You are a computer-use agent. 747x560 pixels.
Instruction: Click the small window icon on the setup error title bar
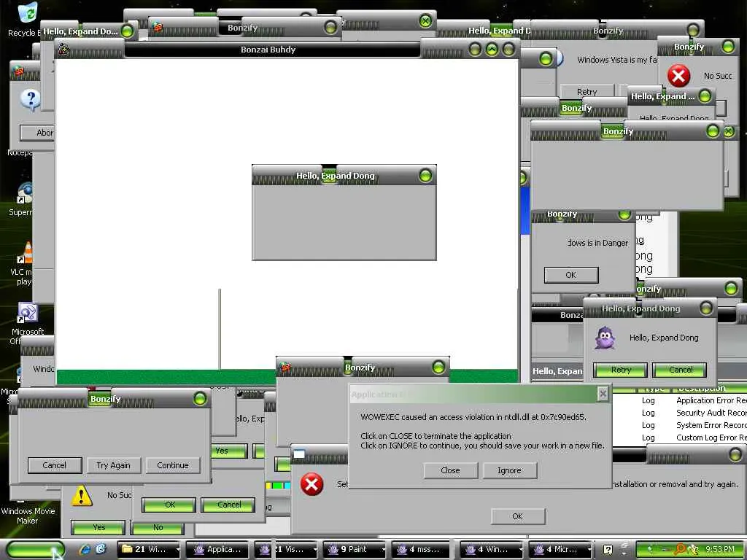(298, 454)
